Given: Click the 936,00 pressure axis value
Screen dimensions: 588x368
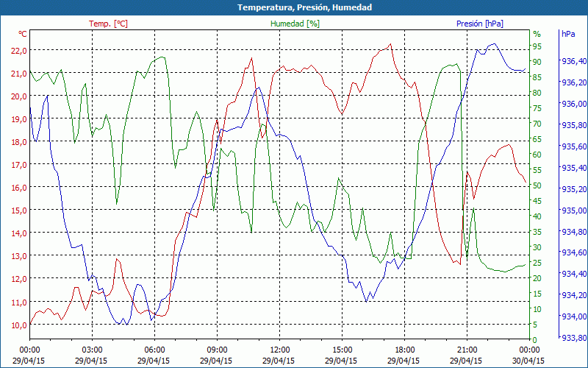Looking at the screenshot, I should click(574, 104).
